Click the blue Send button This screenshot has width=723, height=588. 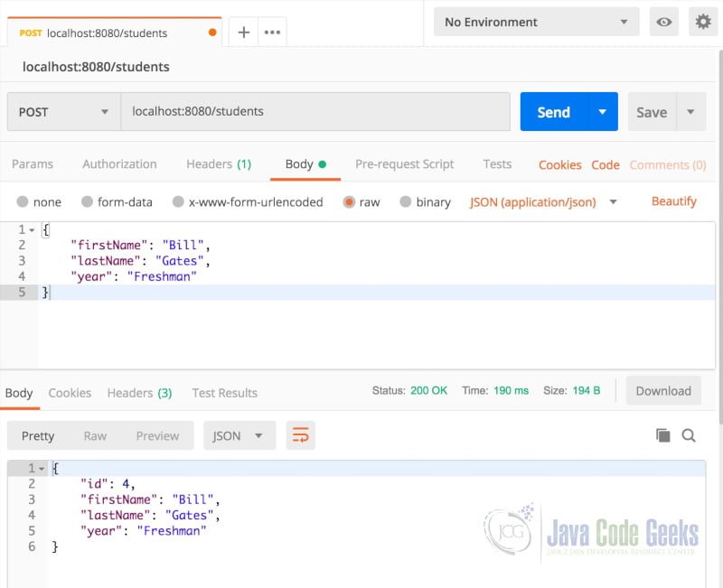click(554, 111)
